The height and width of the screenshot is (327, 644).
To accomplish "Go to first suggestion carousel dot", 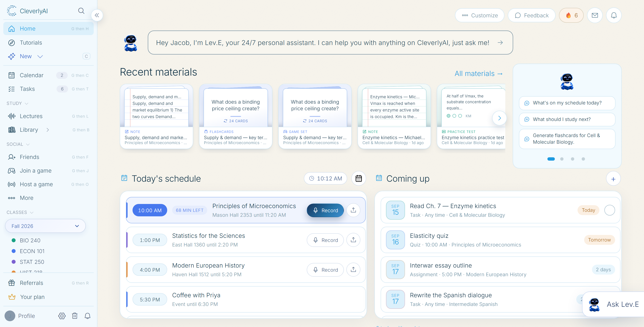I will tap(551, 159).
